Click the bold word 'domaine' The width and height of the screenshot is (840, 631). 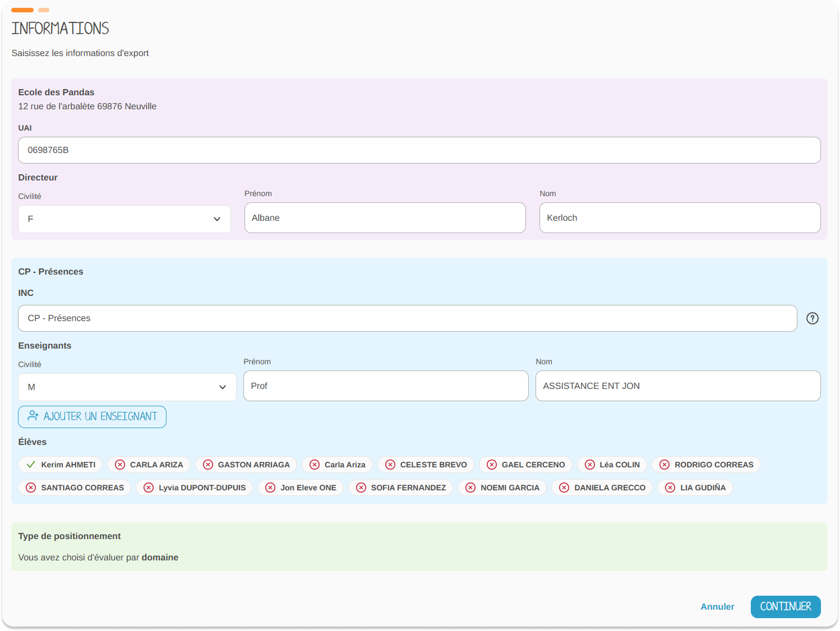point(160,558)
